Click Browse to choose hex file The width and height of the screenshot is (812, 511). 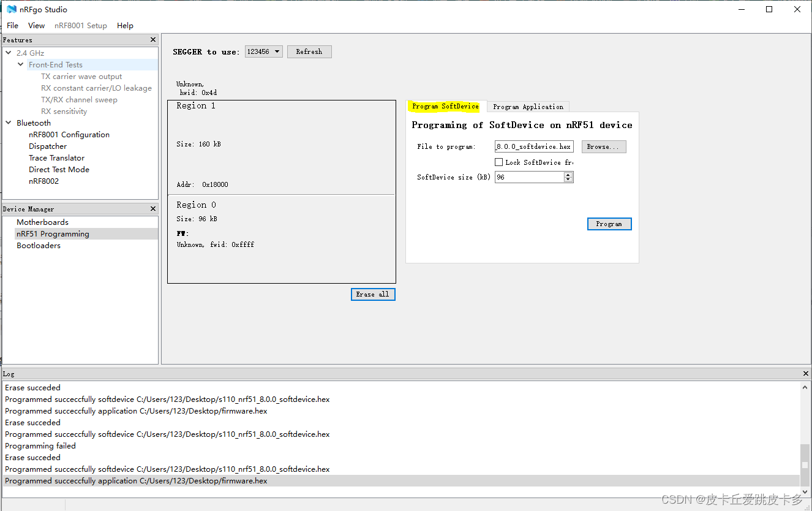[604, 146]
